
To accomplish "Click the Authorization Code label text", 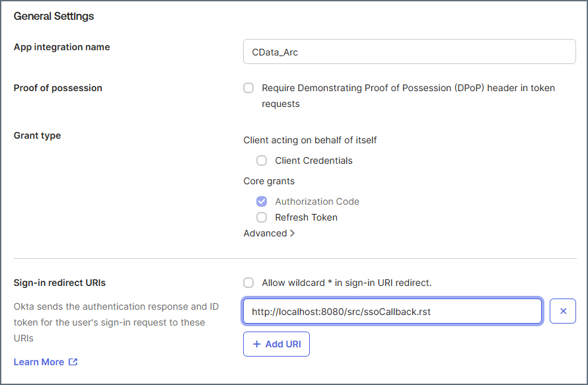I will click(x=317, y=201).
